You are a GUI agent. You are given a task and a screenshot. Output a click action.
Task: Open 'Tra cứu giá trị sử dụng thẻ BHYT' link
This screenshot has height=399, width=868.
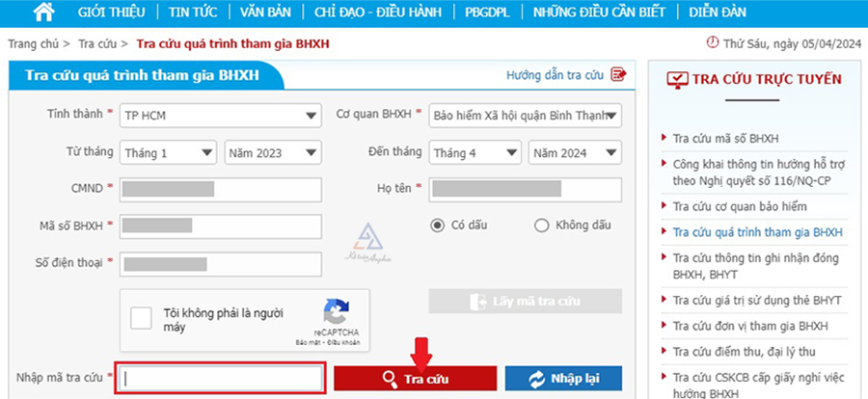pos(757,301)
